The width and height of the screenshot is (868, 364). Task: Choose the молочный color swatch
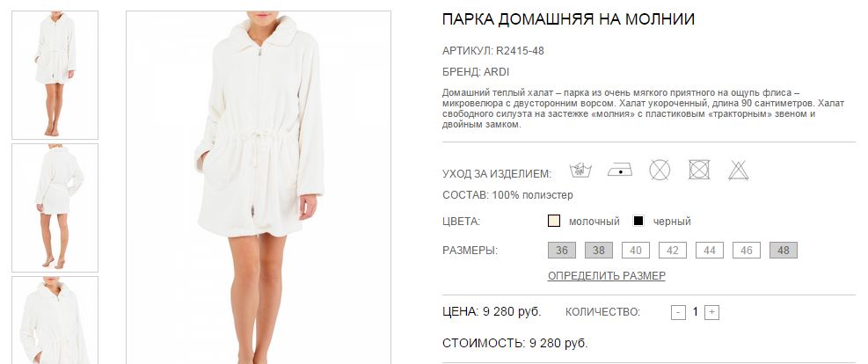tap(554, 222)
